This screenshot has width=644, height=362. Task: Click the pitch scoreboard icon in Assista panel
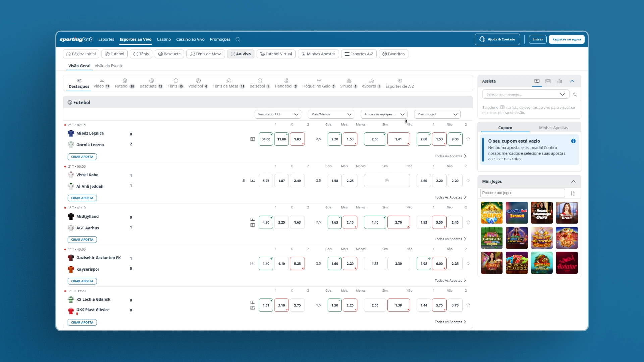click(548, 81)
